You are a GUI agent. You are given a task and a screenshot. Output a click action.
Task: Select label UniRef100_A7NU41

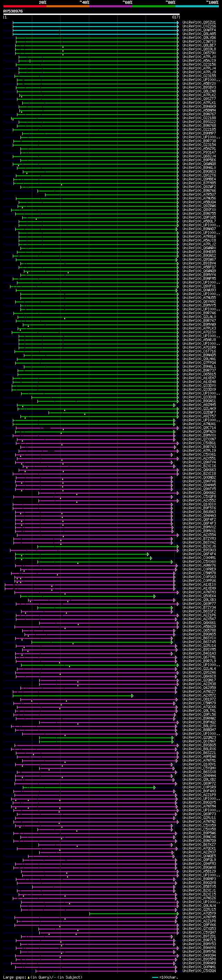[199, 424]
